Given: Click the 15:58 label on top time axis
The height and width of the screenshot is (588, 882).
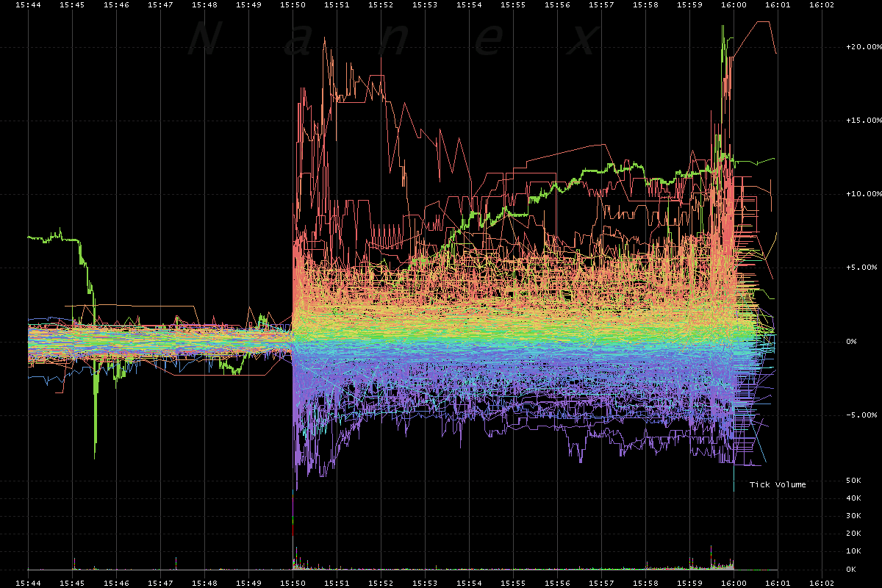Looking at the screenshot, I should point(645,4).
